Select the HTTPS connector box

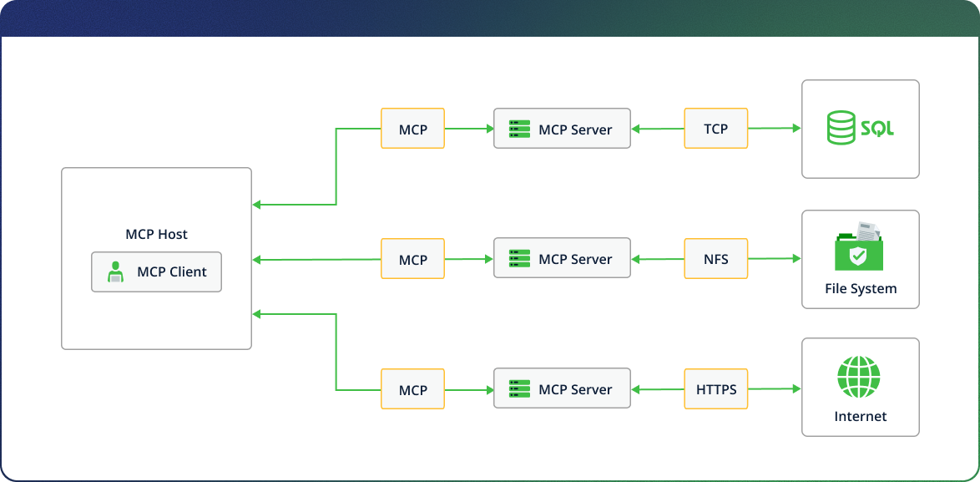[715, 388]
